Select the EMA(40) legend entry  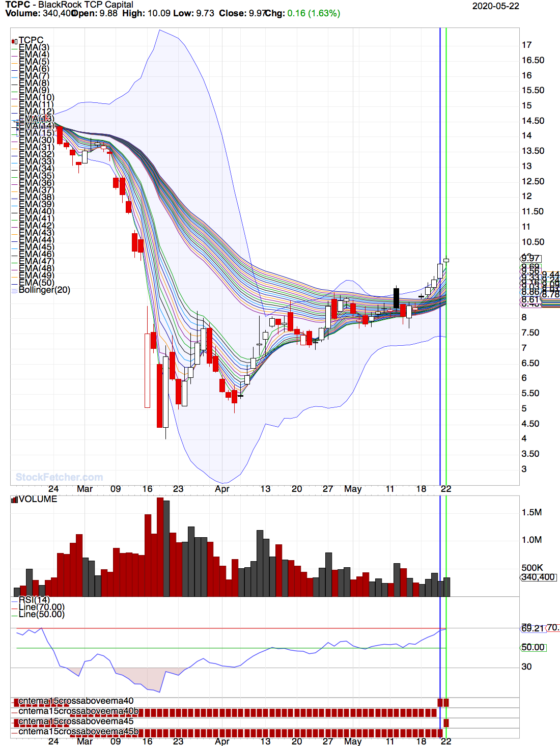pos(33,211)
